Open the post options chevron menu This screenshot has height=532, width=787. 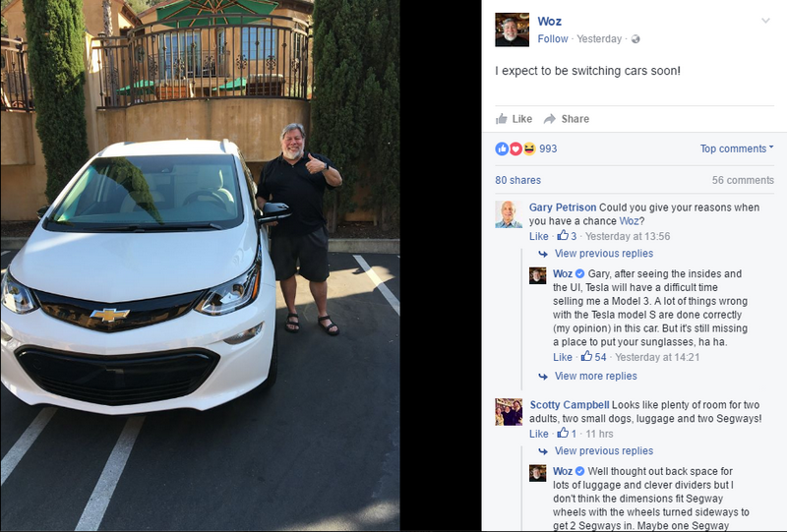tap(765, 21)
